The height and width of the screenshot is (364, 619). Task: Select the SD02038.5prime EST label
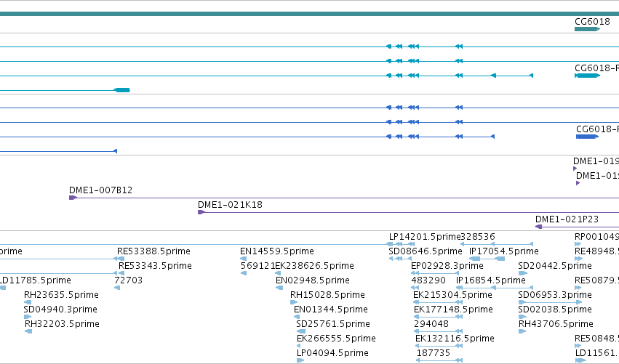pyautogui.click(x=555, y=310)
